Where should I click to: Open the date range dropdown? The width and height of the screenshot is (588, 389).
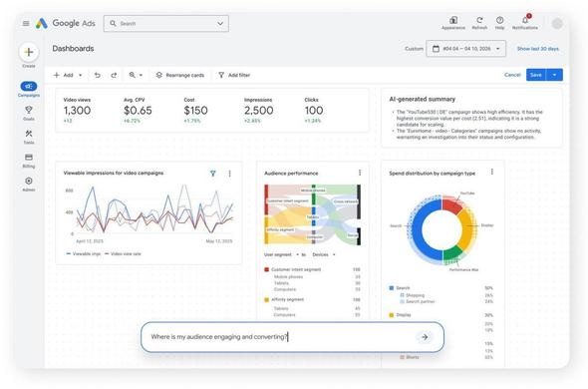[465, 49]
